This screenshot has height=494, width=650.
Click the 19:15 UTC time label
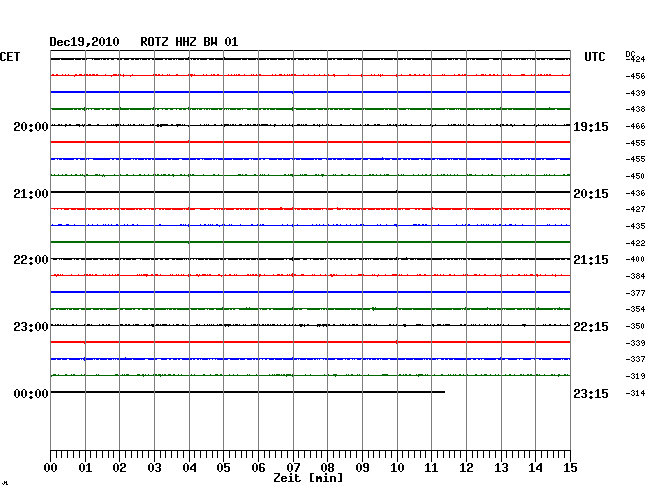point(591,127)
